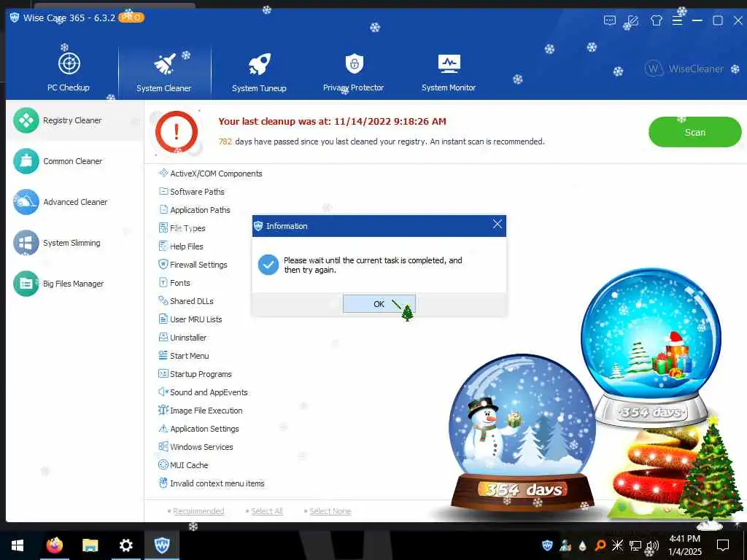Click the volume speaker tray icon

click(x=652, y=545)
